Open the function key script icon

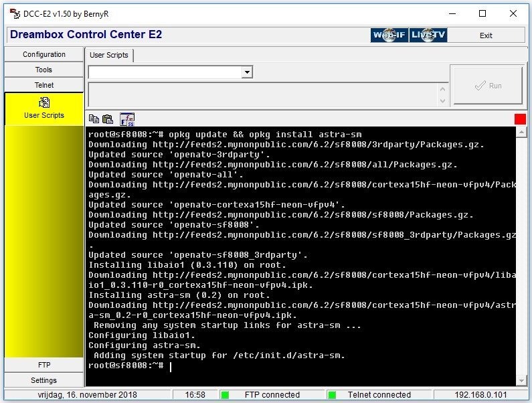point(126,119)
